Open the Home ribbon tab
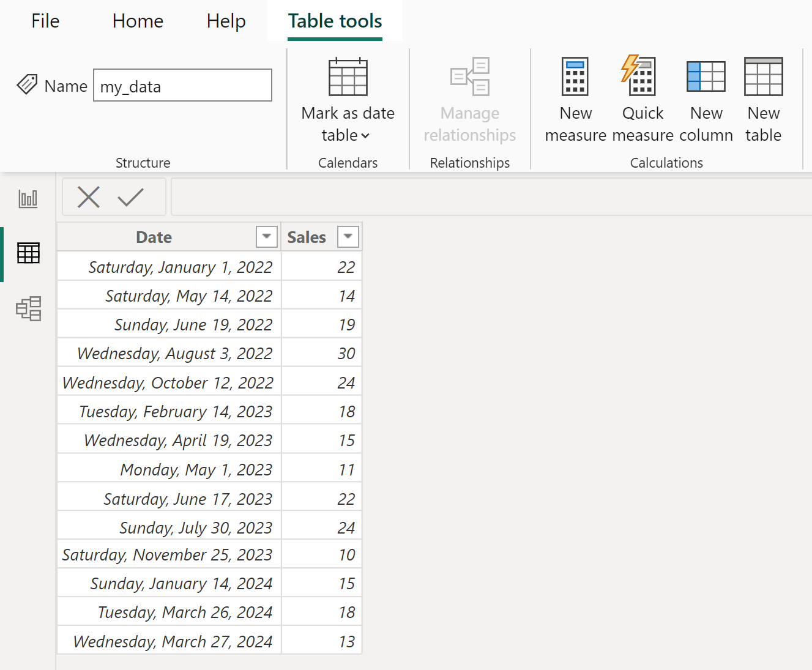 coord(137,20)
